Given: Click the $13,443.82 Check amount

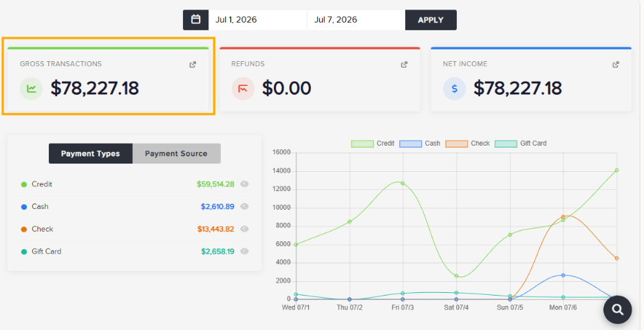Looking at the screenshot, I should [215, 229].
